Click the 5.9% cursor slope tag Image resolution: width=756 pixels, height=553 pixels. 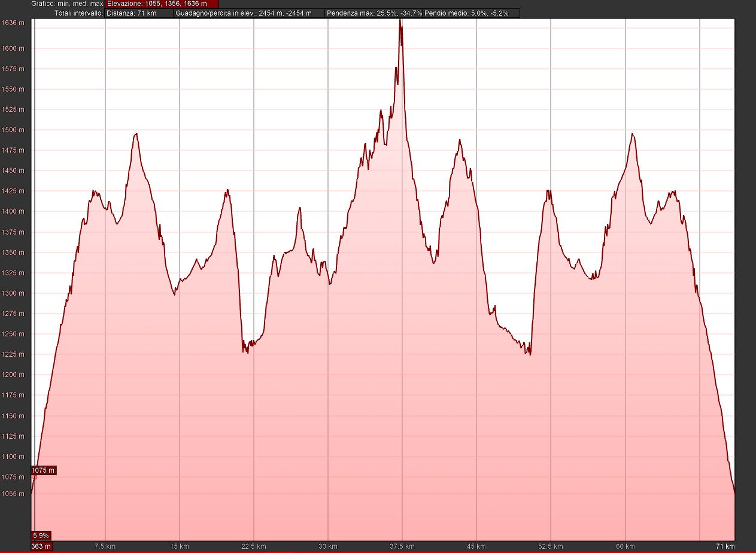pyautogui.click(x=41, y=536)
